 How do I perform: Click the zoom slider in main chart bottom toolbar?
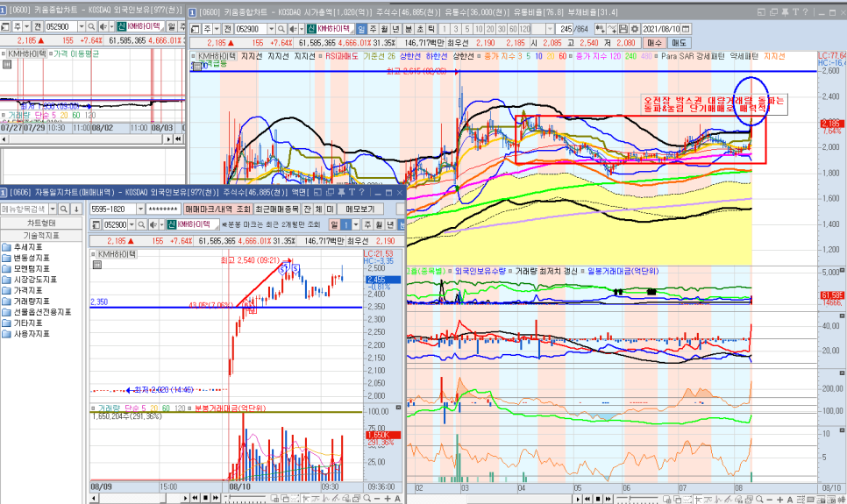637,499
